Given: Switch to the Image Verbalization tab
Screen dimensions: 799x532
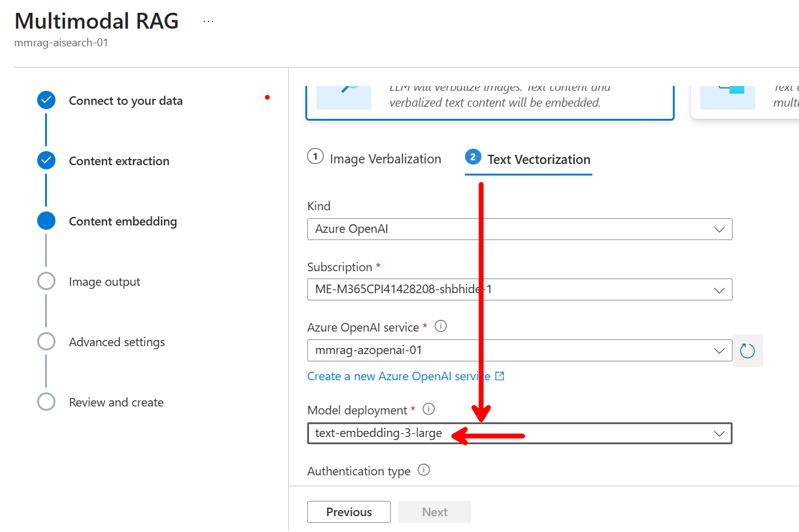Looking at the screenshot, I should pos(374,159).
